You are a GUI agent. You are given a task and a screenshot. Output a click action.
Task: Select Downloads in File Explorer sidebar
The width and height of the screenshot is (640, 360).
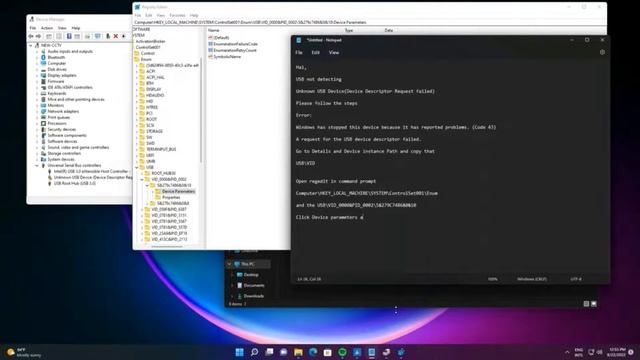coord(253,296)
